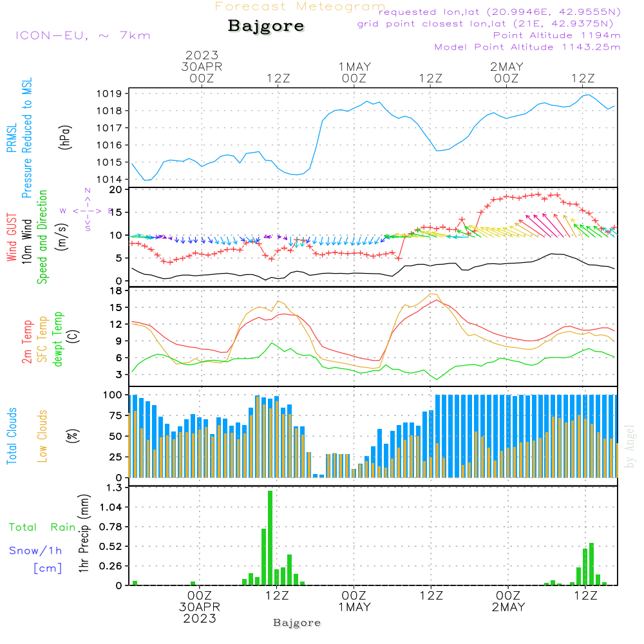Click the 1017 pressure axis value

(109, 128)
